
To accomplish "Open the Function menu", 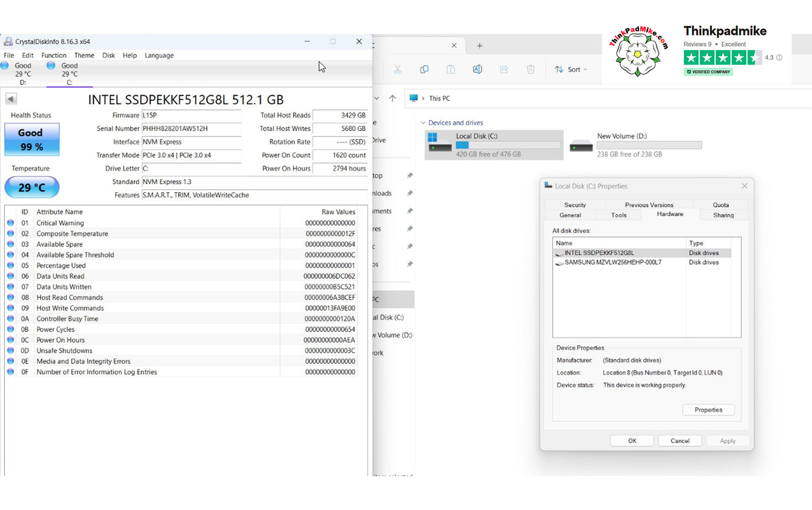I will pyautogui.click(x=54, y=56).
